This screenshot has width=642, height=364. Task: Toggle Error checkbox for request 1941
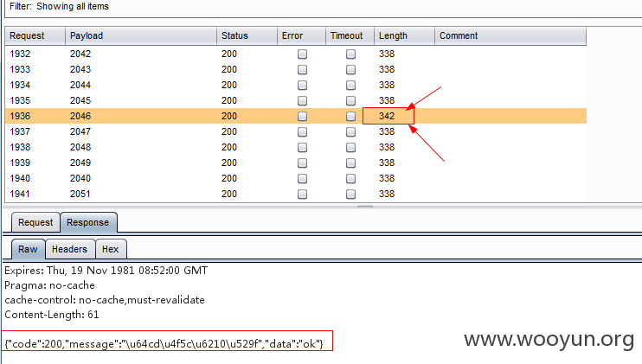click(302, 194)
